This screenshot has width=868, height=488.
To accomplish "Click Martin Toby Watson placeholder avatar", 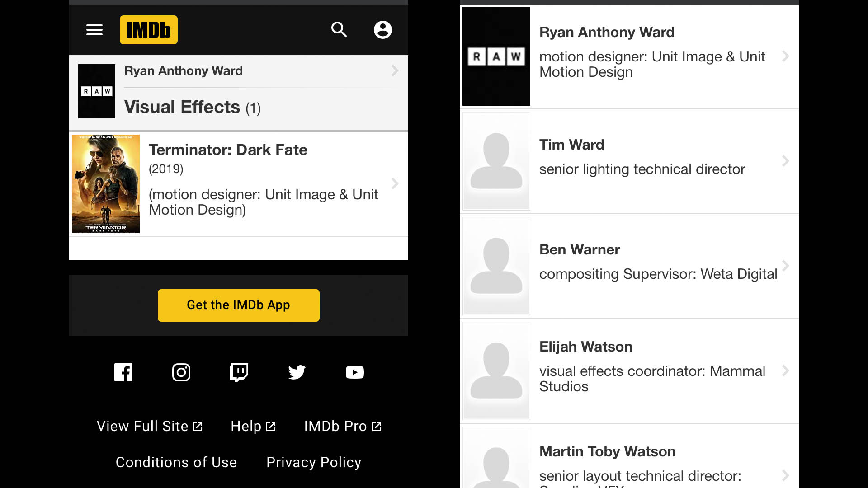I will pyautogui.click(x=496, y=457).
